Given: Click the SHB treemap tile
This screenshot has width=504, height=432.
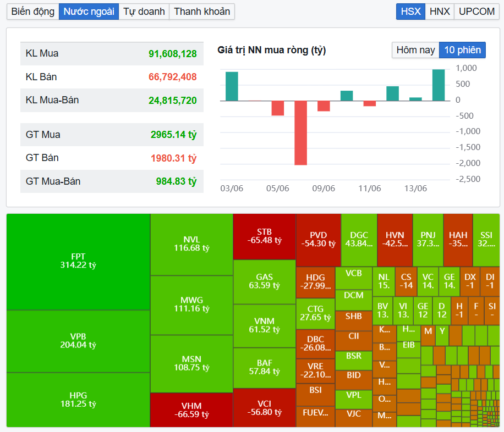Looking at the screenshot, I should (x=354, y=320).
